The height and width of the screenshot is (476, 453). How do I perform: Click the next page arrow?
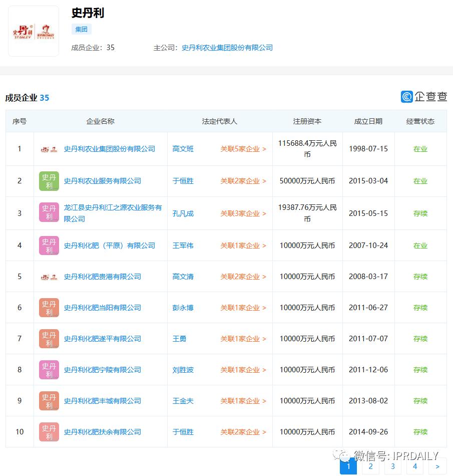click(437, 466)
